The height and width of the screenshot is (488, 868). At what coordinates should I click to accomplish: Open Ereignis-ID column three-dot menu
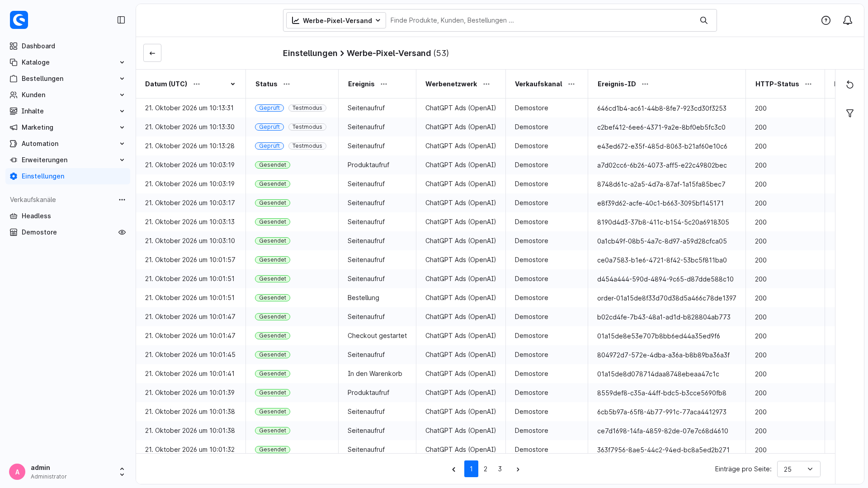[x=645, y=84]
